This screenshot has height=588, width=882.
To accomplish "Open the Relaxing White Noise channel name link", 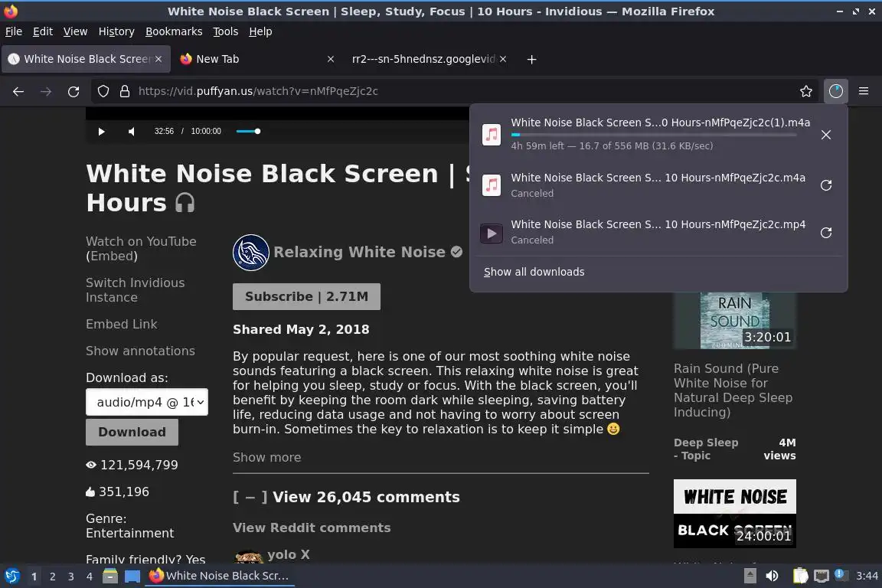I will tap(359, 252).
